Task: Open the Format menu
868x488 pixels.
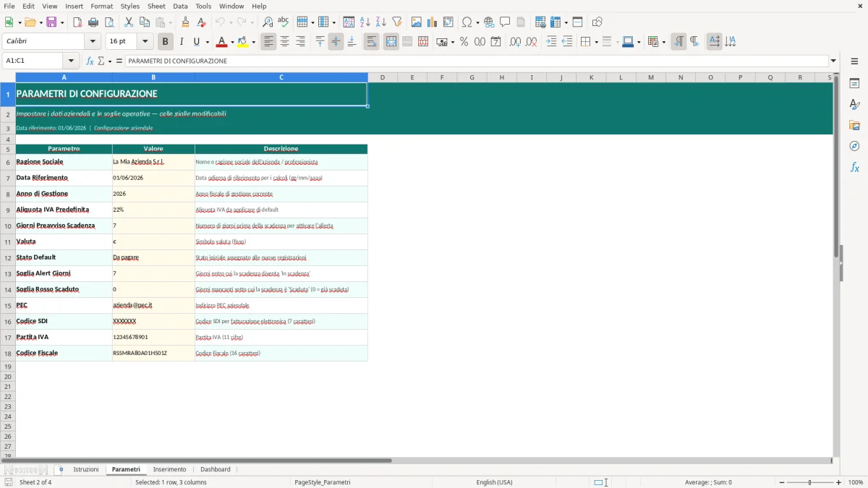Action: 101,6
